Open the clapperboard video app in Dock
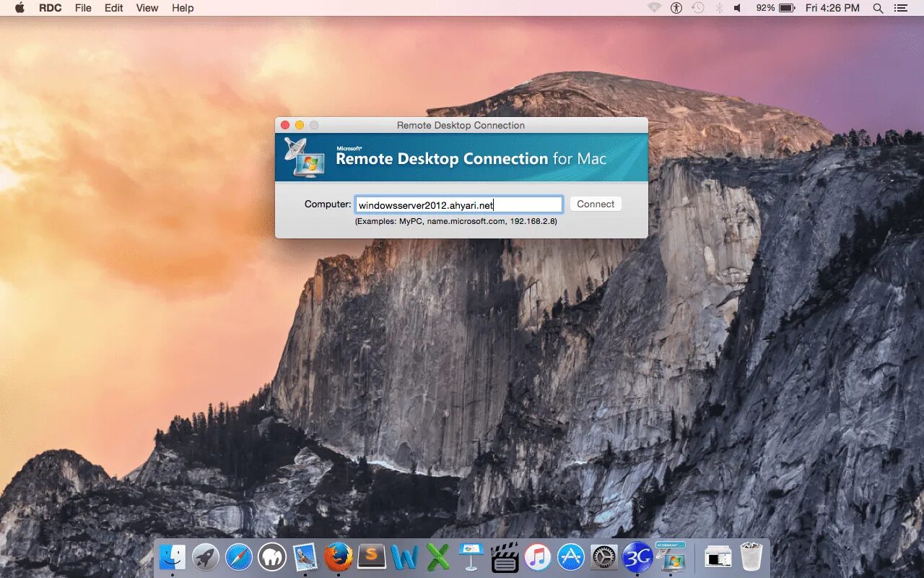Image resolution: width=924 pixels, height=578 pixels. pos(505,557)
